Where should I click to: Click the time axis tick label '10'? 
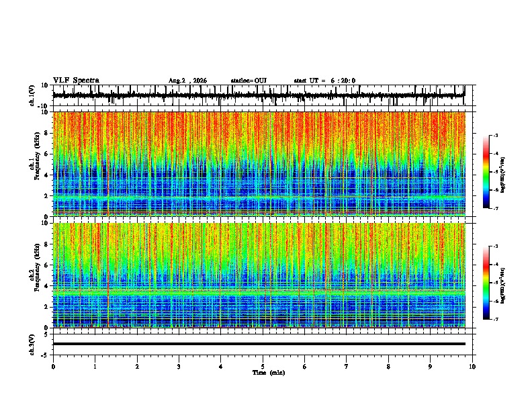pos(472,367)
